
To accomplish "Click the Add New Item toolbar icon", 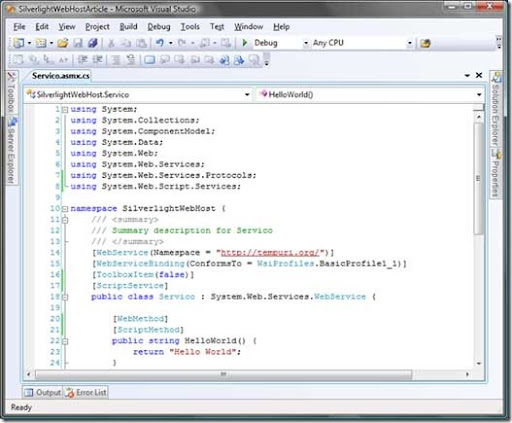I will click(x=41, y=43).
